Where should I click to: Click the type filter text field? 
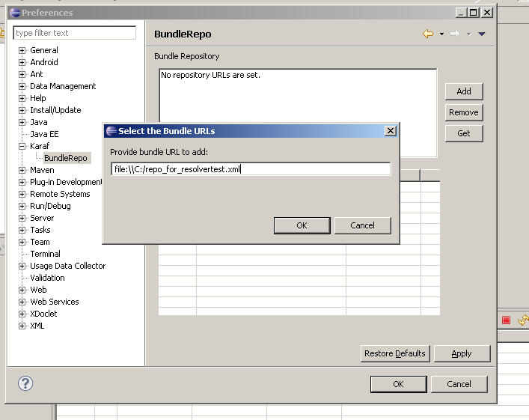pos(75,33)
